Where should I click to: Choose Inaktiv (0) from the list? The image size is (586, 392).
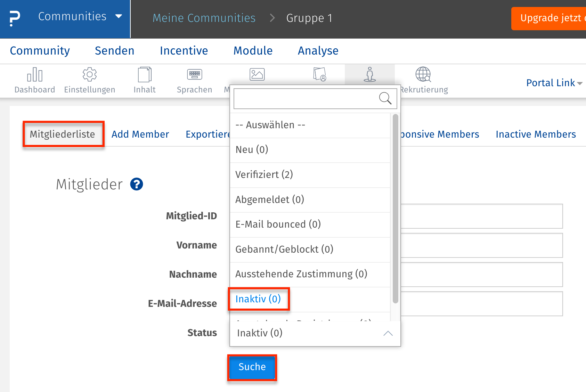[258, 299]
